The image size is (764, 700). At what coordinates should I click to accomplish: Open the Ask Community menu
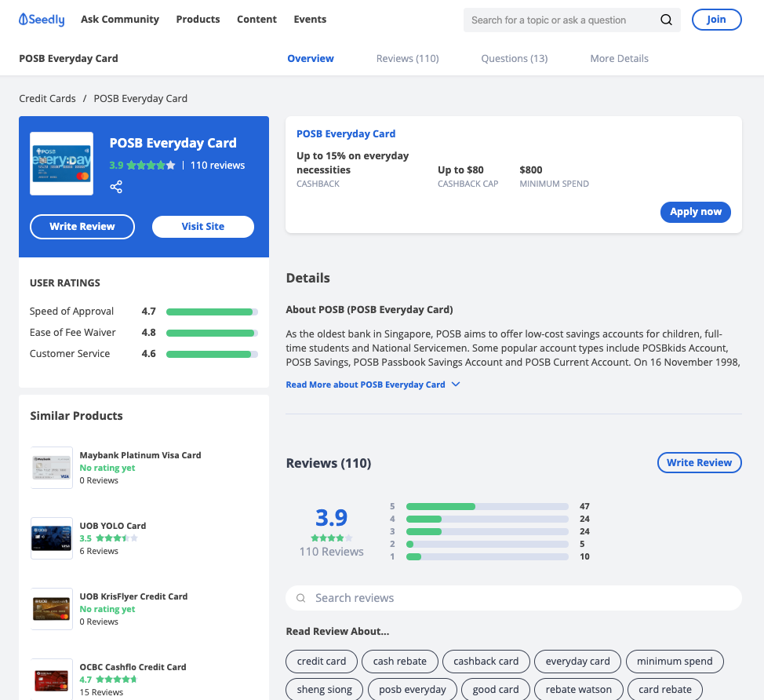coord(120,20)
